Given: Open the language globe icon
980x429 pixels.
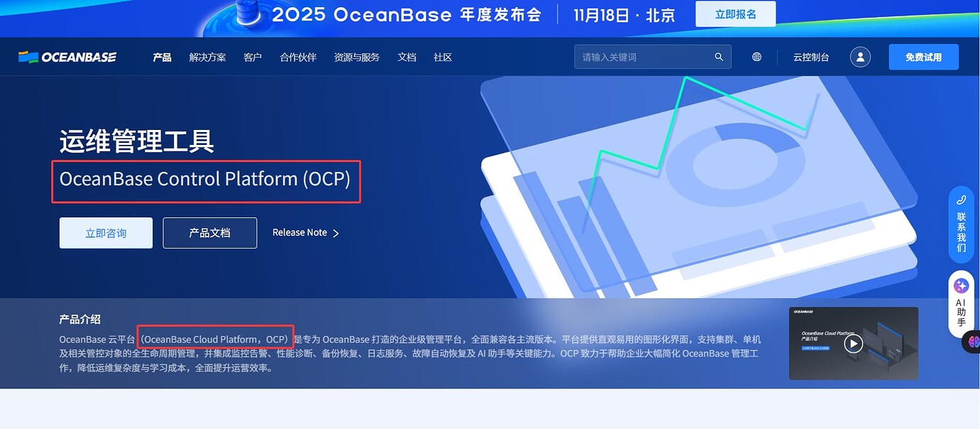Looking at the screenshot, I should coord(756,57).
